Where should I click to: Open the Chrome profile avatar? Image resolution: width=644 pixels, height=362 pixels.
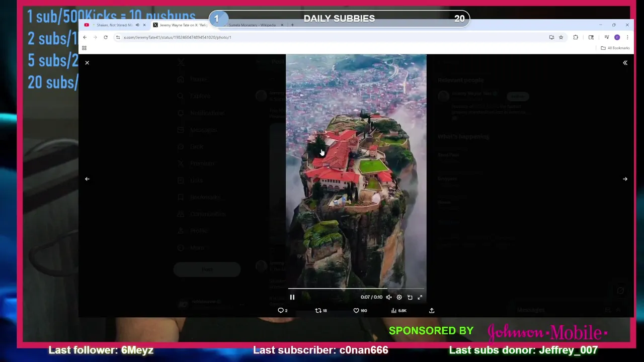(617, 37)
